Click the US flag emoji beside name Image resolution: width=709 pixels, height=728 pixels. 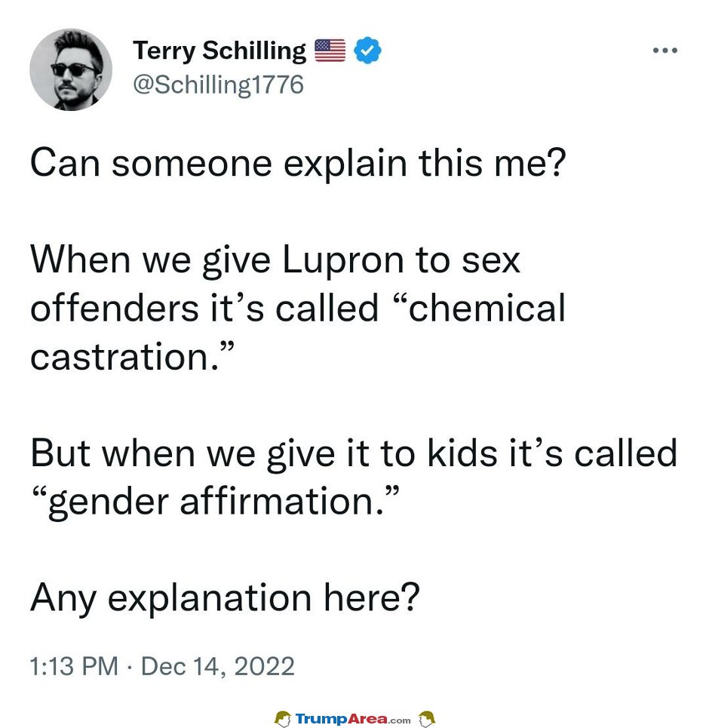tap(330, 50)
